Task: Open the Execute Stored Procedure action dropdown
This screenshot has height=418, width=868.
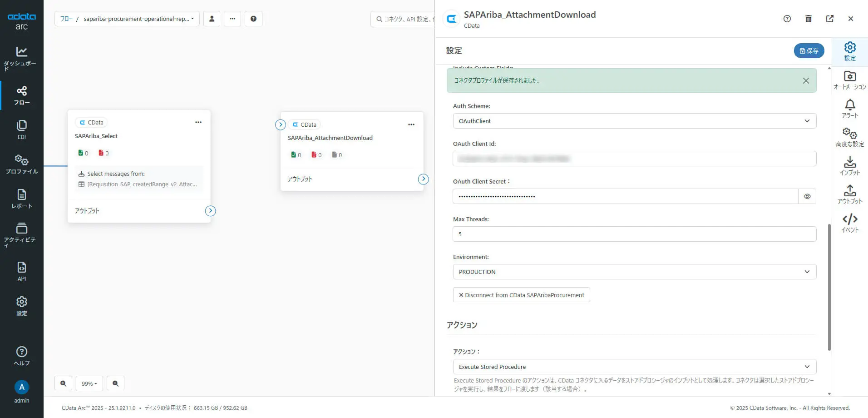Action: click(x=634, y=367)
